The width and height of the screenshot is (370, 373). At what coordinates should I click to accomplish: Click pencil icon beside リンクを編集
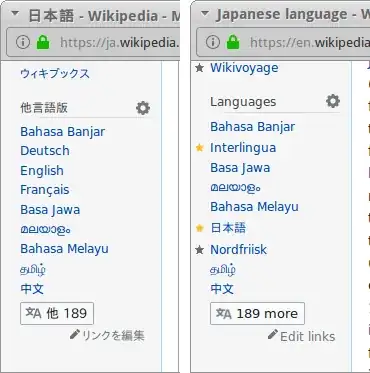tap(74, 334)
